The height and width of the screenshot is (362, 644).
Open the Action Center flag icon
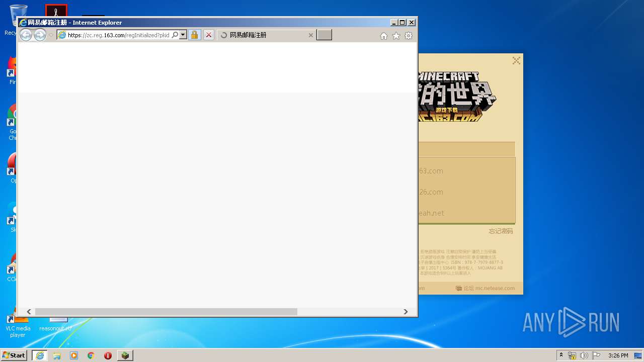click(596, 355)
